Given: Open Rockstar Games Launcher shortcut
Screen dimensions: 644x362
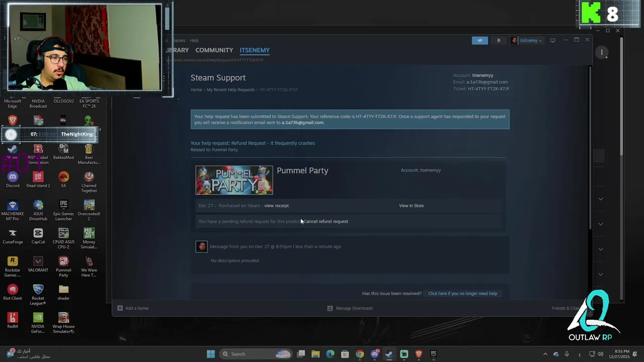Looking at the screenshot, I should 13,266.
